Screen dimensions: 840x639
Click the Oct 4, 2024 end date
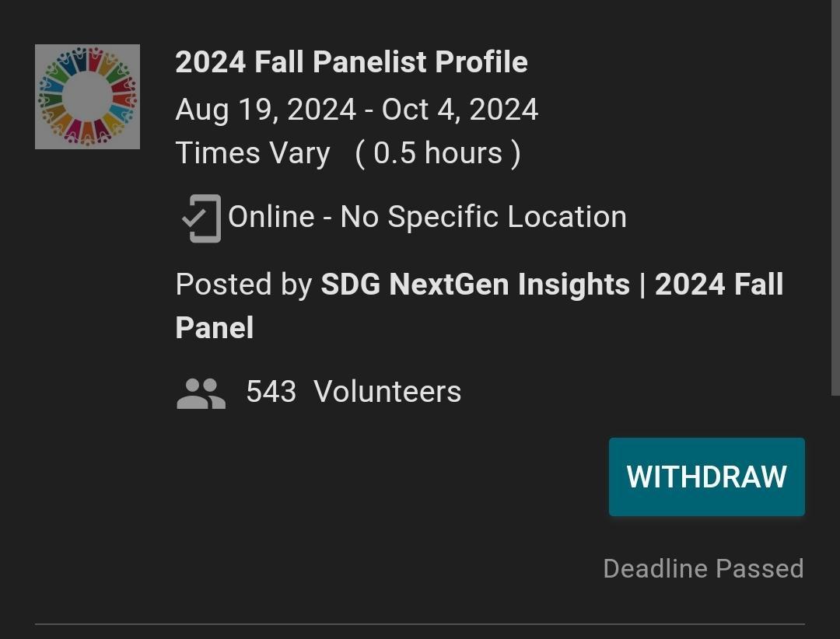pyautogui.click(x=460, y=110)
